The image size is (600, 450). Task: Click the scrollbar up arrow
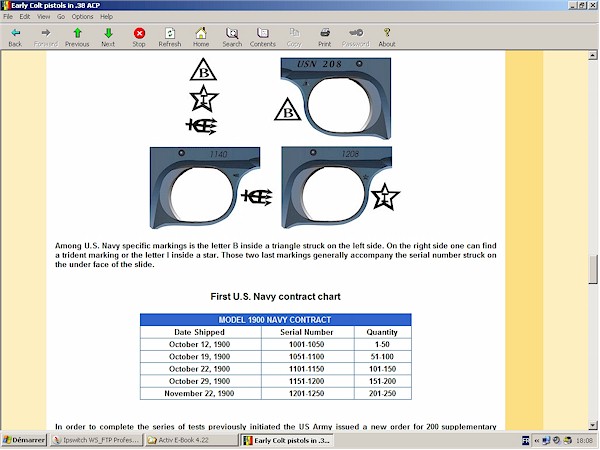593,55
